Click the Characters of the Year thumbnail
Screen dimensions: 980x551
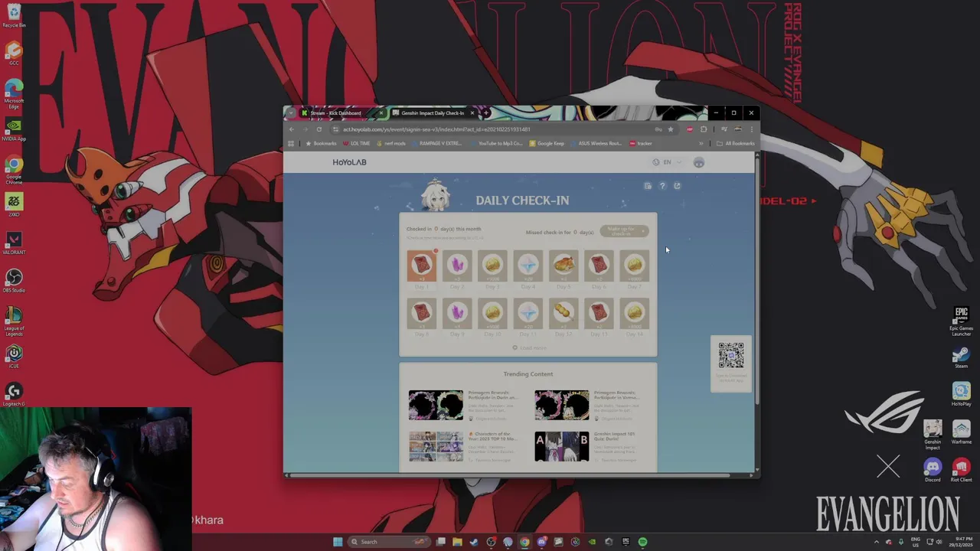click(x=436, y=446)
